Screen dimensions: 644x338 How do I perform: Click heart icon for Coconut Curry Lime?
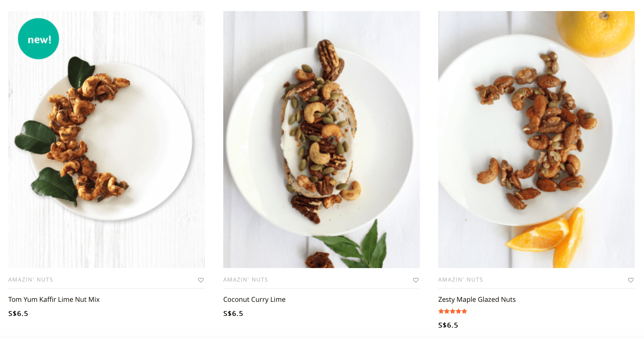pyautogui.click(x=416, y=280)
